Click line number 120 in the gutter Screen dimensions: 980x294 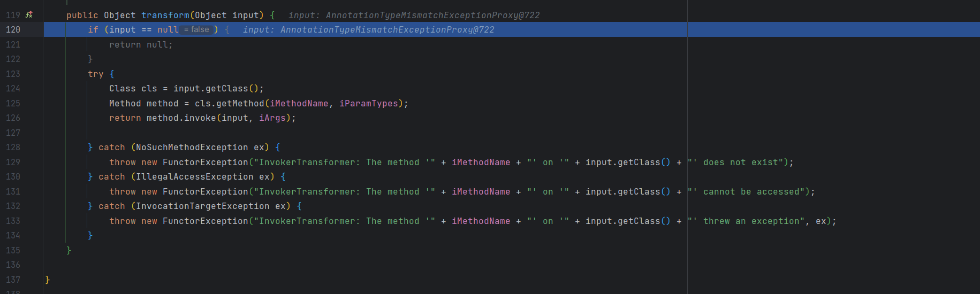(x=13, y=30)
